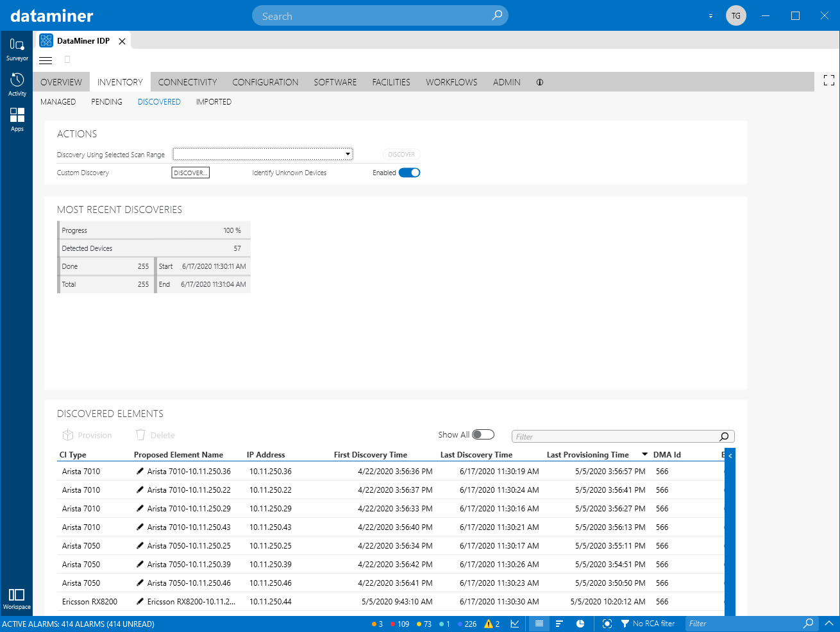Switch to the SOFTWARE tab
840x632 pixels.
335,82
